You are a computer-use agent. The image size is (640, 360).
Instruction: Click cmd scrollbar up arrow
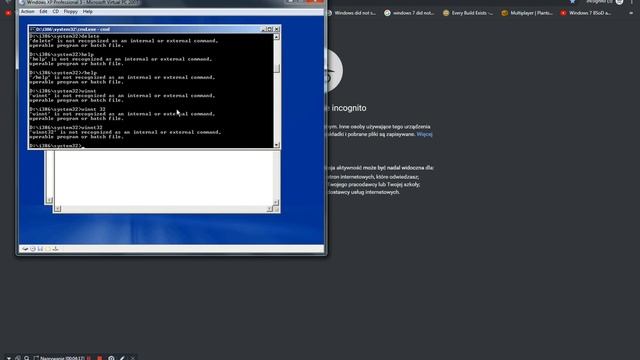pos(276,37)
